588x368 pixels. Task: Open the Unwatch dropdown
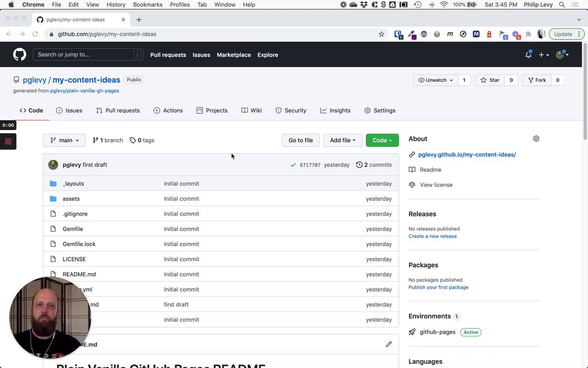(435, 80)
